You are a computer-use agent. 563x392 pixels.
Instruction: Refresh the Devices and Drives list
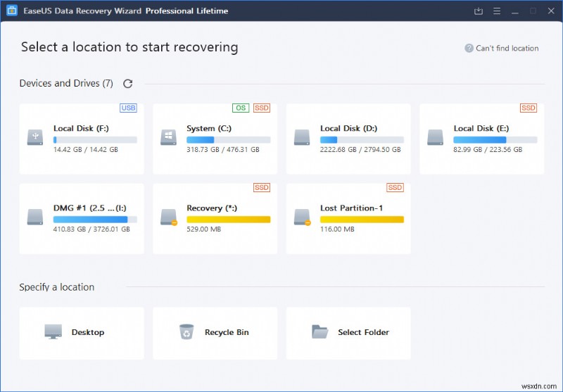(x=127, y=84)
